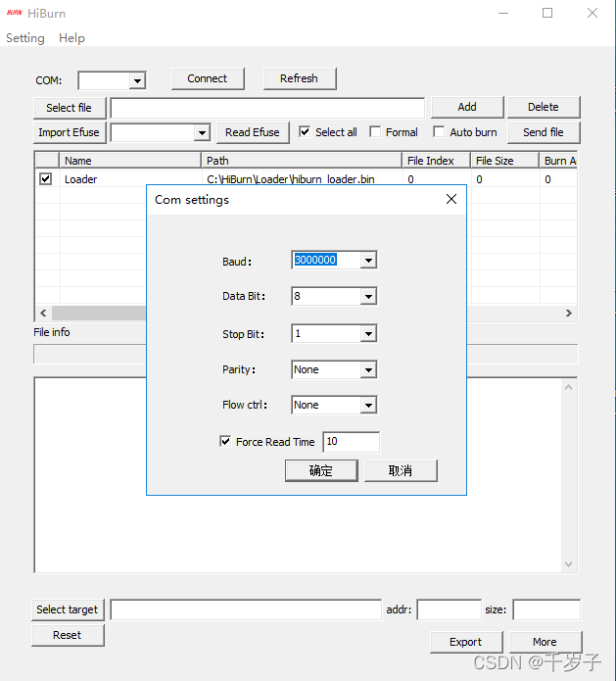Click the Reset button
Screen dimensions: 616x681
pos(68,635)
